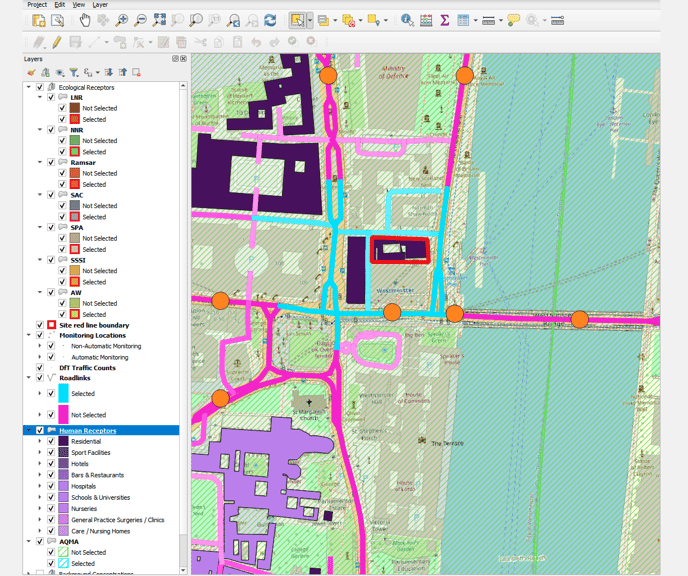Activate the Identify Features tool

407,20
